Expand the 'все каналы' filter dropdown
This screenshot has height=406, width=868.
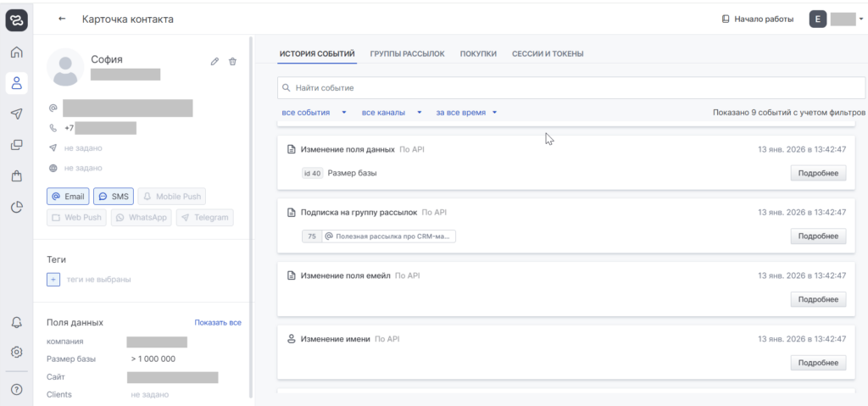392,112
